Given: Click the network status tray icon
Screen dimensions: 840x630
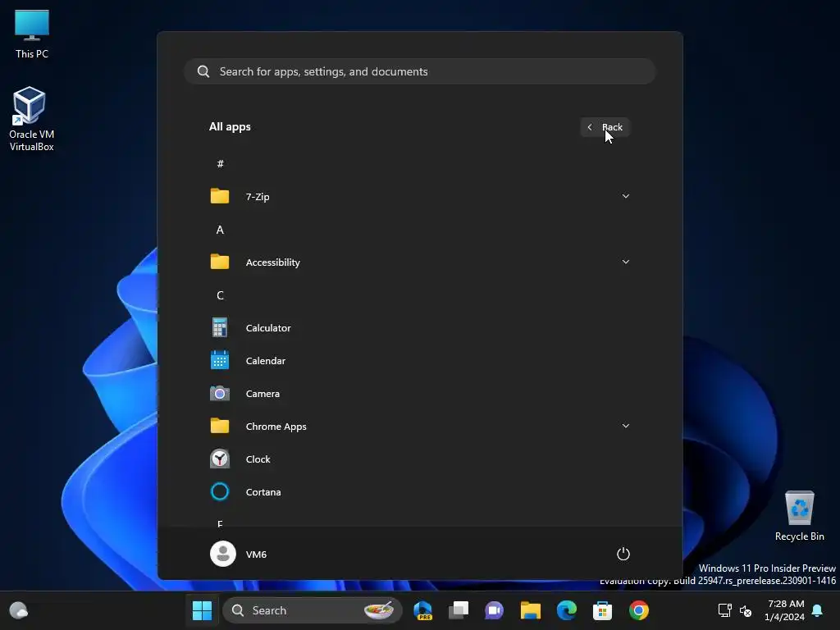Looking at the screenshot, I should (x=725, y=610).
